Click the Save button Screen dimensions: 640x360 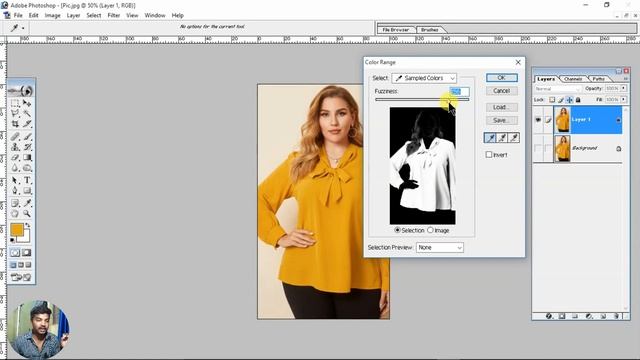502,120
